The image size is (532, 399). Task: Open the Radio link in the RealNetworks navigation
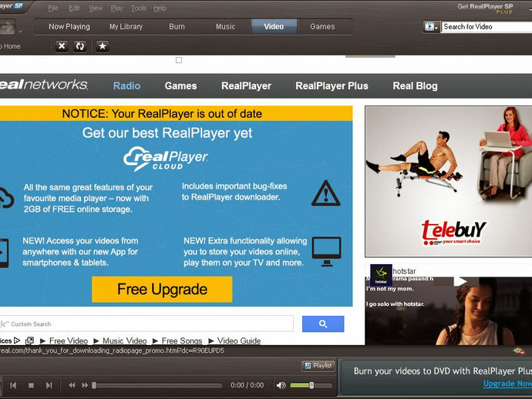click(x=126, y=85)
